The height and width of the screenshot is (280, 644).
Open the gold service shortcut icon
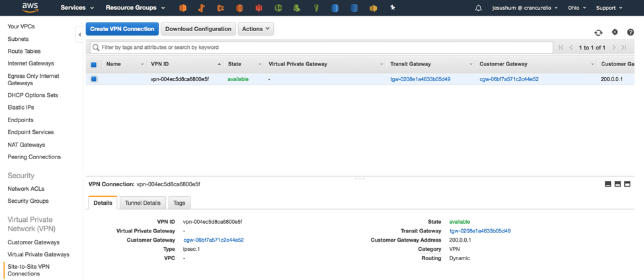coord(373,8)
